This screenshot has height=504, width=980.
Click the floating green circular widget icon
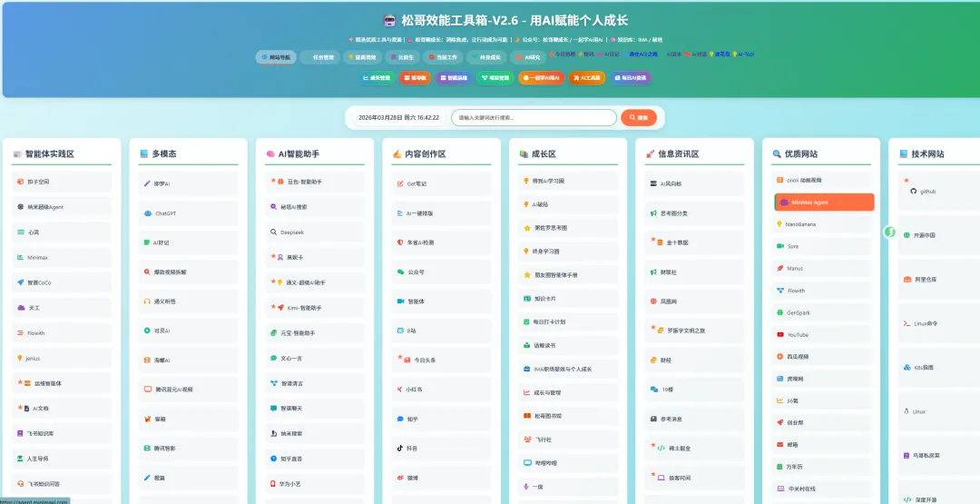click(889, 232)
